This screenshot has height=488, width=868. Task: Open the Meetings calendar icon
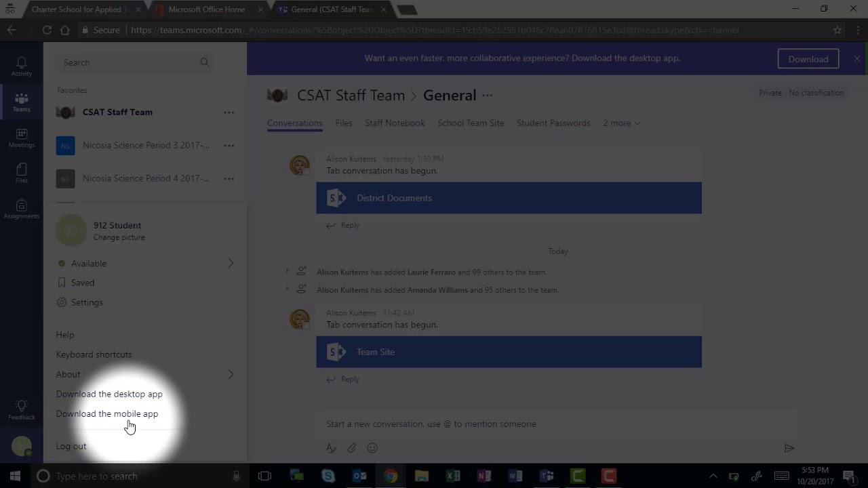pyautogui.click(x=21, y=138)
